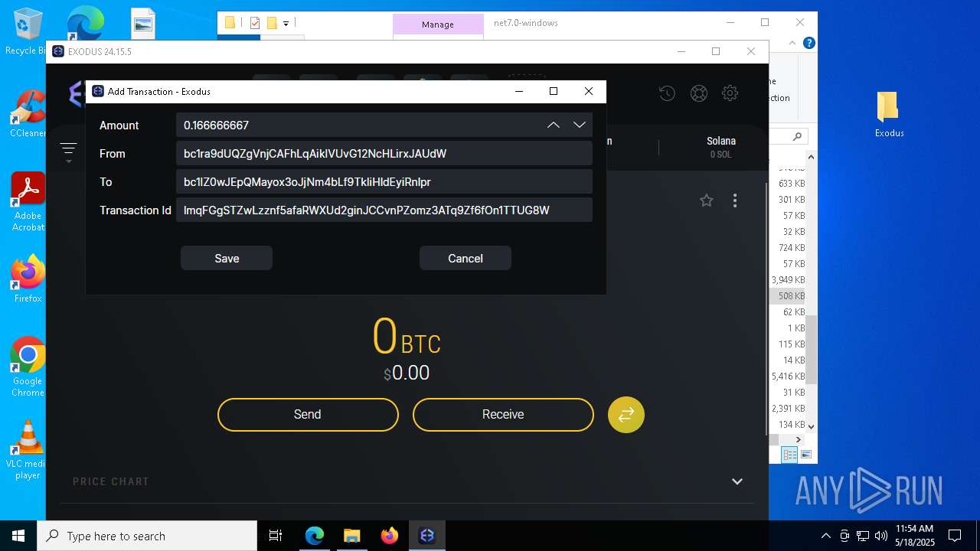Collapse the File Explorer ribbon chevron

pyautogui.click(x=794, y=44)
